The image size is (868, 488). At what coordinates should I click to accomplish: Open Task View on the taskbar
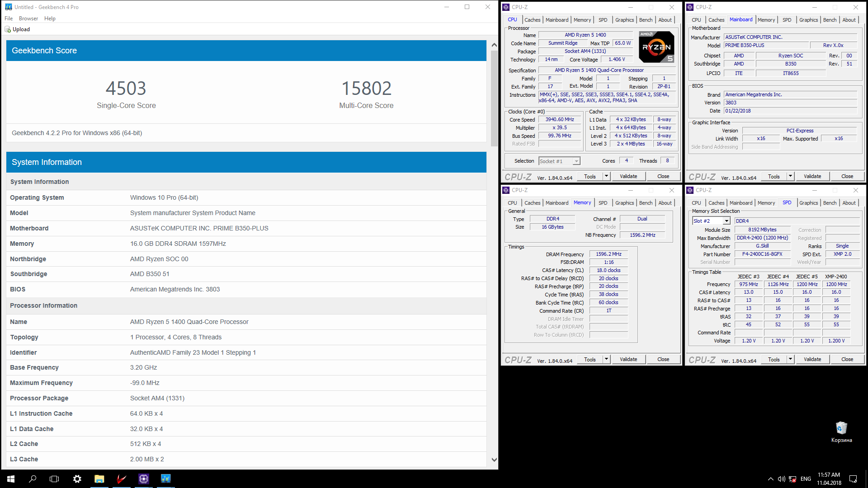(x=54, y=479)
